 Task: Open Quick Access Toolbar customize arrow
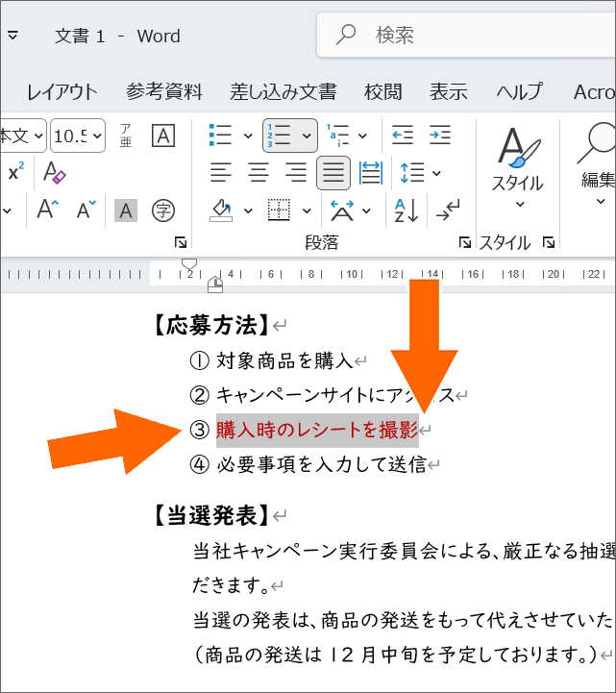coord(12,35)
